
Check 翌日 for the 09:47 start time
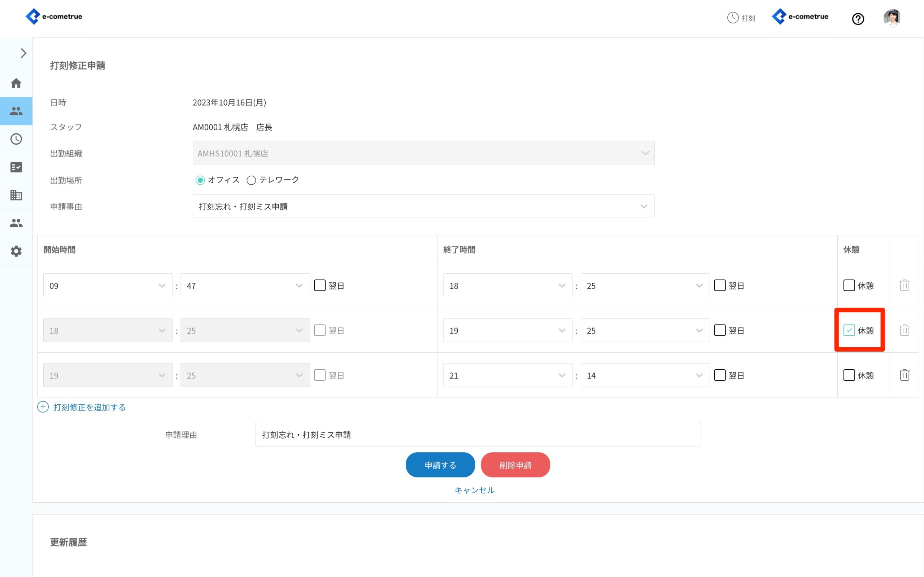[x=319, y=286]
